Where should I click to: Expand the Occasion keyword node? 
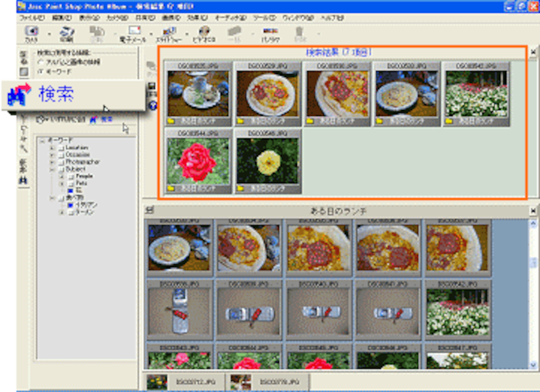point(53,155)
